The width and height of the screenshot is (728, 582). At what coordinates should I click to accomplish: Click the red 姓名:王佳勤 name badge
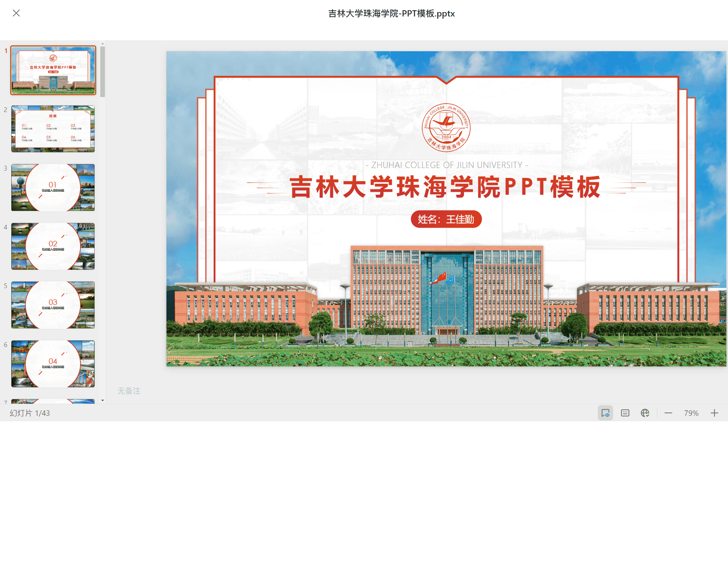(x=446, y=219)
